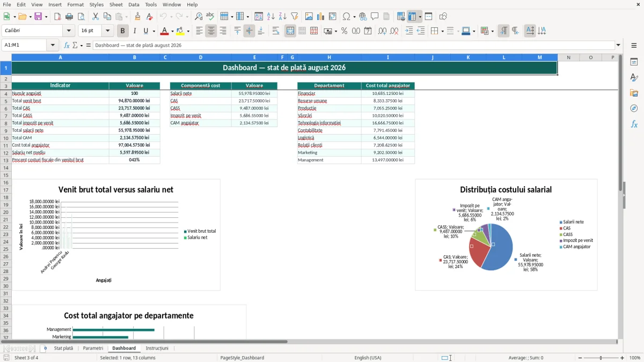
Task: Sort descending icon in toolbar
Action: [283, 17]
